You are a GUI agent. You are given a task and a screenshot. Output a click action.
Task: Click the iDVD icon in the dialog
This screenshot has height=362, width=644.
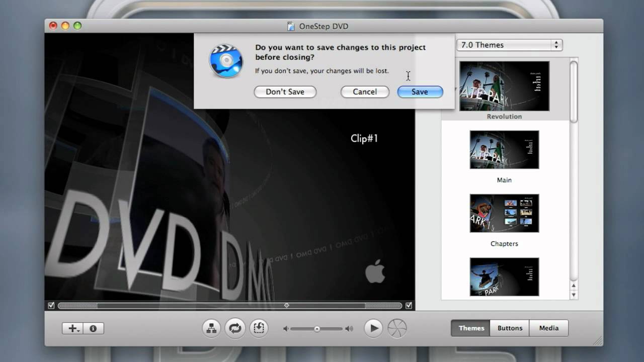[226, 61]
